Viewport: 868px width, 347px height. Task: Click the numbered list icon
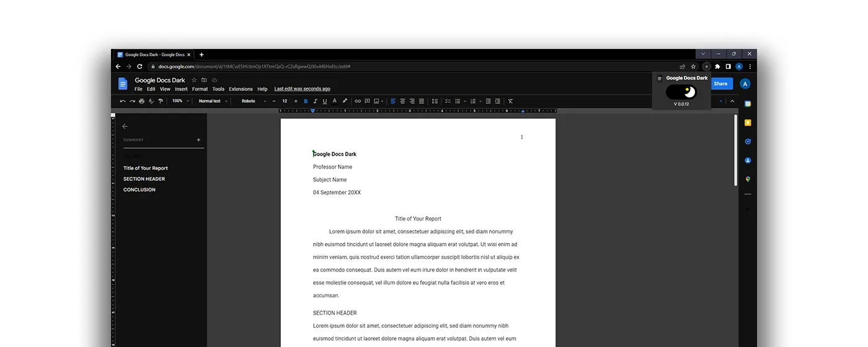[472, 101]
